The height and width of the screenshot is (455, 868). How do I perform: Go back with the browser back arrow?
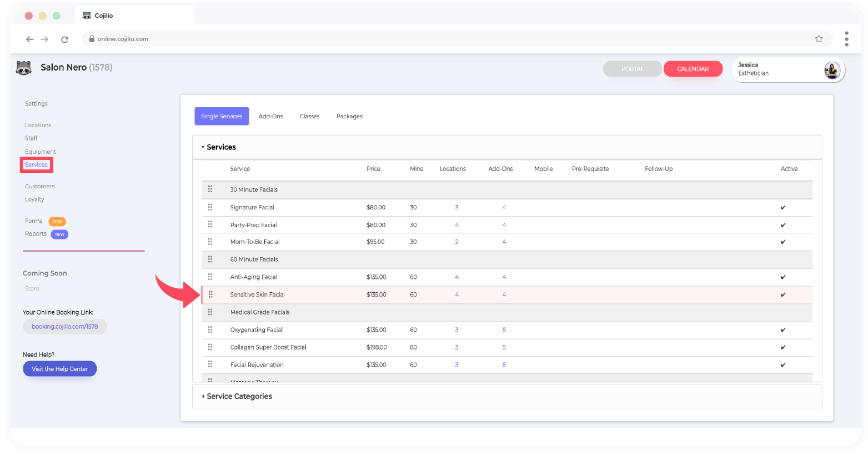click(30, 39)
